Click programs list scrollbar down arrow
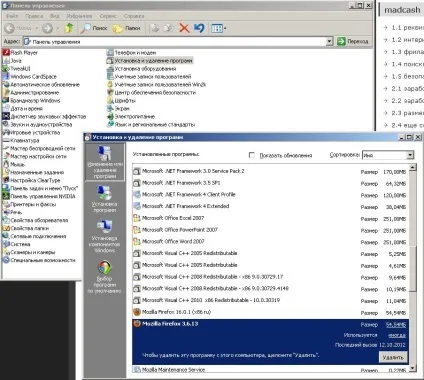The height and width of the screenshot is (380, 424). [413, 368]
